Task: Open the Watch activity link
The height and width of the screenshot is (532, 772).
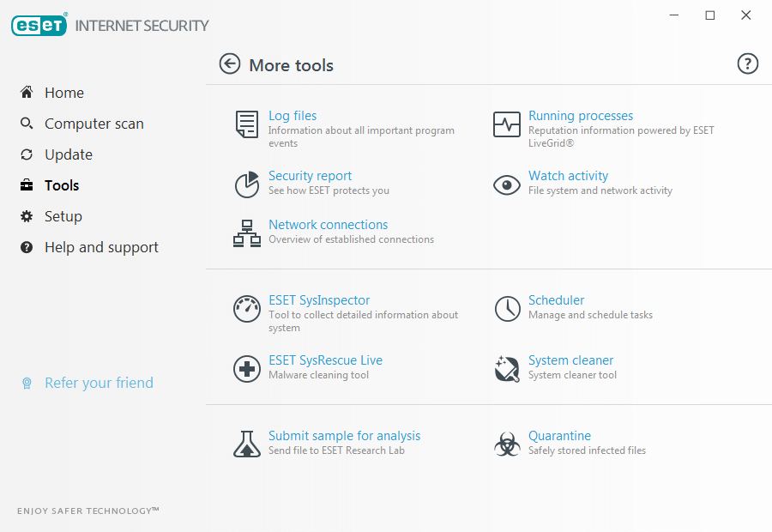Action: [568, 176]
